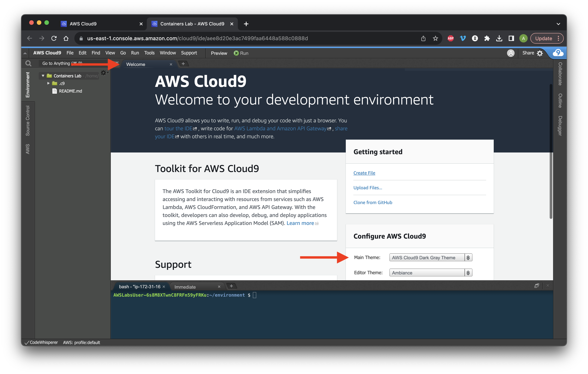Open the Support menu
The width and height of the screenshot is (588, 374).
pyautogui.click(x=189, y=53)
